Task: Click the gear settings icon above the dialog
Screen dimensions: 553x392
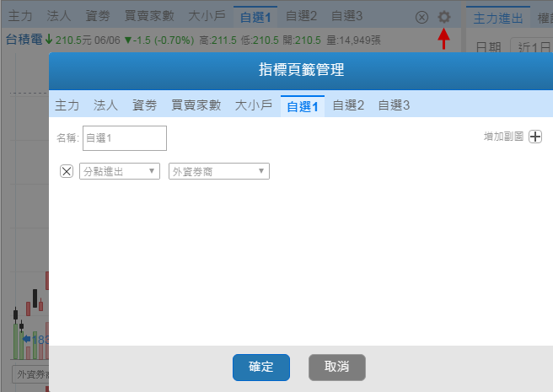Action: coord(444,17)
